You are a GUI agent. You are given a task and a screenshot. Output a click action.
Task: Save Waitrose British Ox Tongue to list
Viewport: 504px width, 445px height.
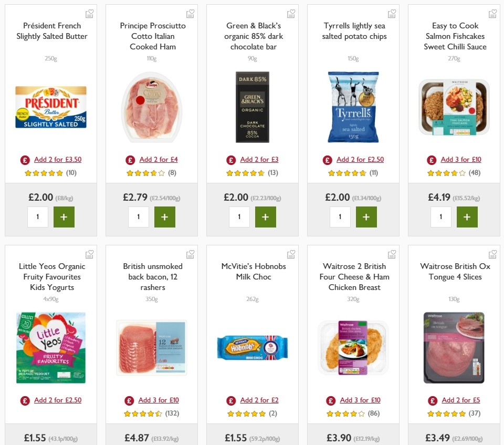(x=492, y=254)
